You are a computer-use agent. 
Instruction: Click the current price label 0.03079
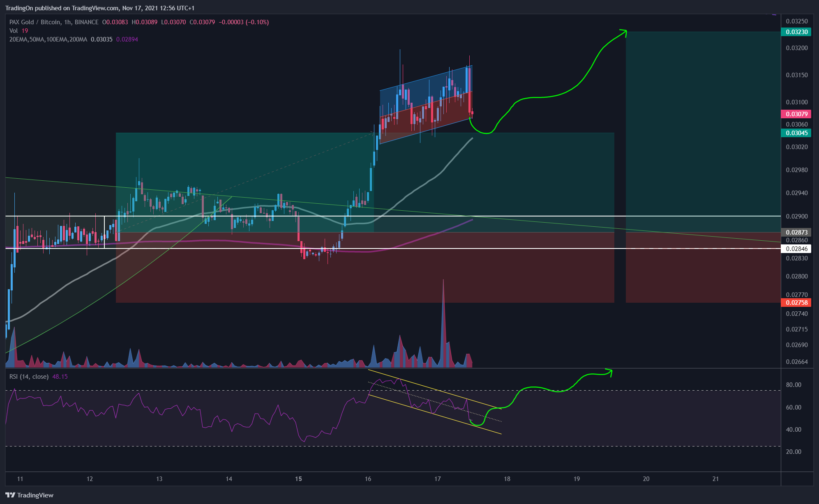[796, 114]
